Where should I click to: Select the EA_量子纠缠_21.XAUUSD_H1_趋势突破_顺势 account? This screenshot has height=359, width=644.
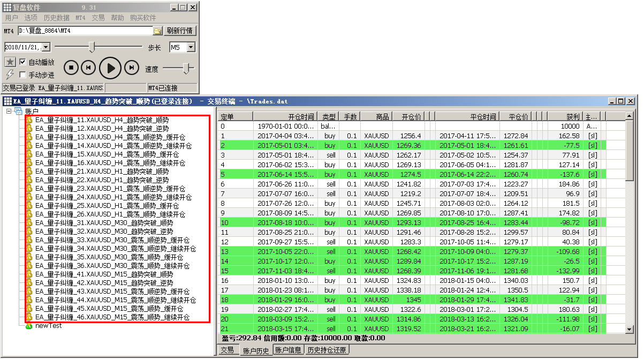[x=102, y=171]
